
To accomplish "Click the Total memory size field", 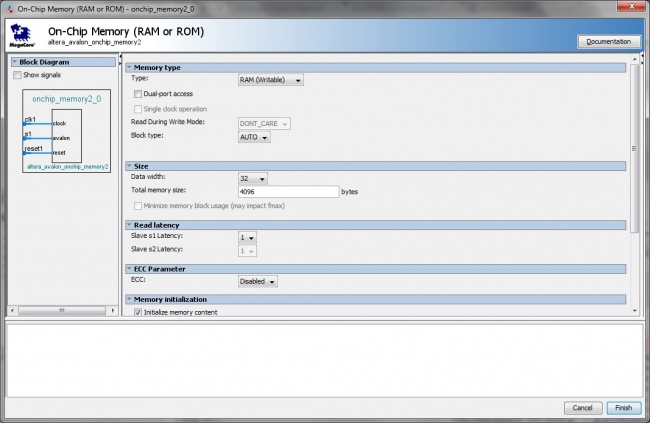I will (289, 192).
